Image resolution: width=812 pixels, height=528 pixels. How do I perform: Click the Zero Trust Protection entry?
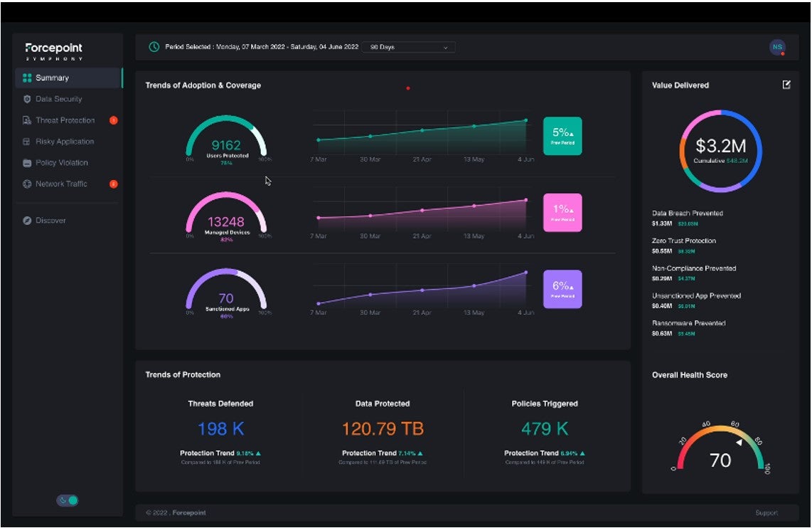[683, 245]
